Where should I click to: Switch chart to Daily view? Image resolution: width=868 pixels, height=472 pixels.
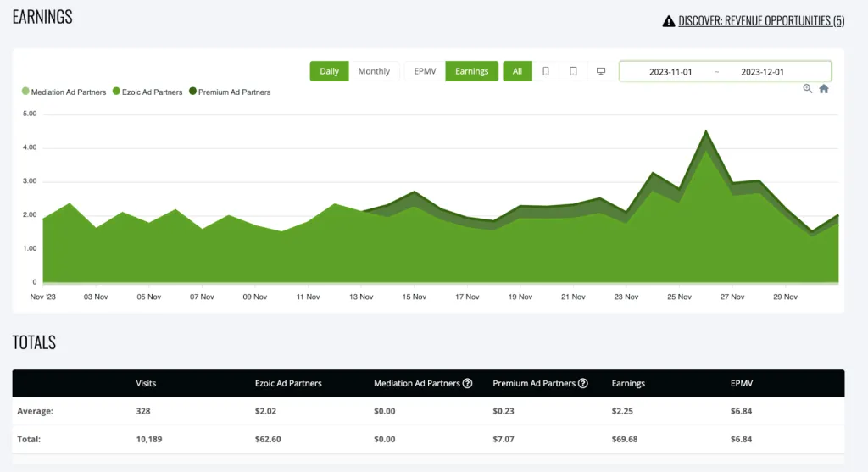click(x=330, y=71)
